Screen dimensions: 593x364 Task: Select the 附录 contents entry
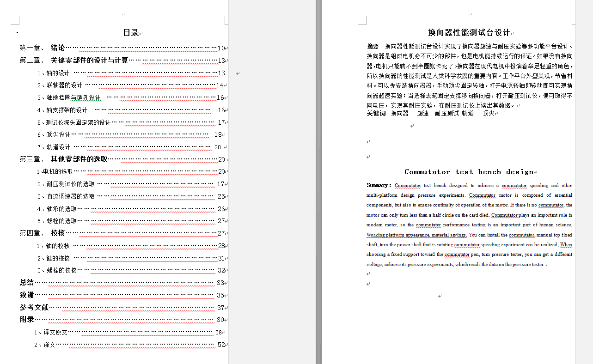[x=123, y=320]
